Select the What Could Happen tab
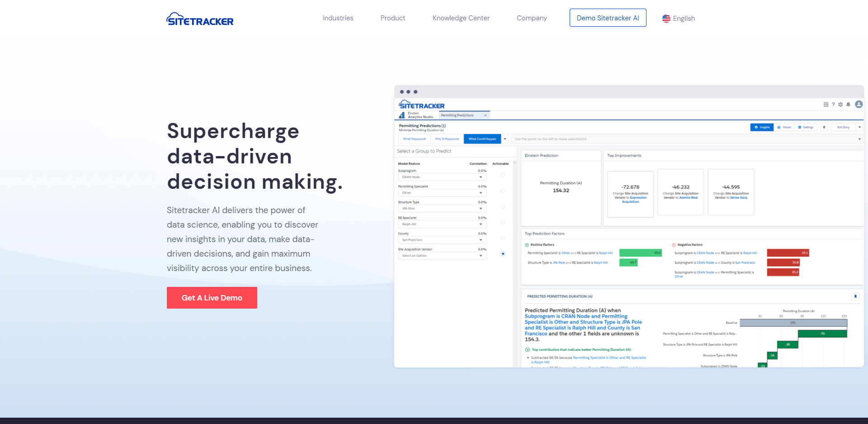The image size is (868, 424). click(x=482, y=139)
